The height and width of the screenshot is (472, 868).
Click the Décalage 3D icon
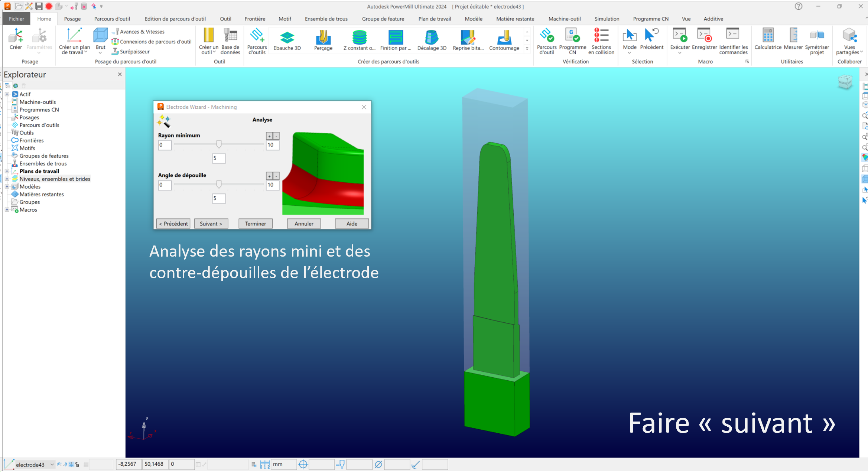(432, 37)
